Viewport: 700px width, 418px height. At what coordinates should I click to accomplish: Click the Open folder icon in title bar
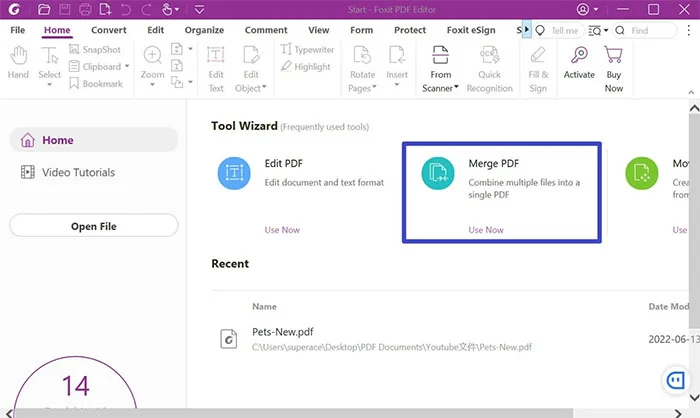click(x=43, y=10)
